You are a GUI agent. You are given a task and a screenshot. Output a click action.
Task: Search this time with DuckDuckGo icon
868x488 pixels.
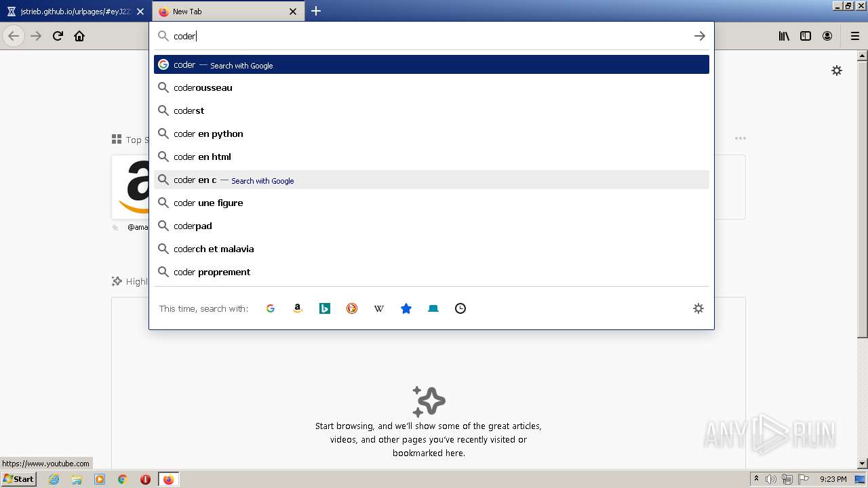[352, 308]
